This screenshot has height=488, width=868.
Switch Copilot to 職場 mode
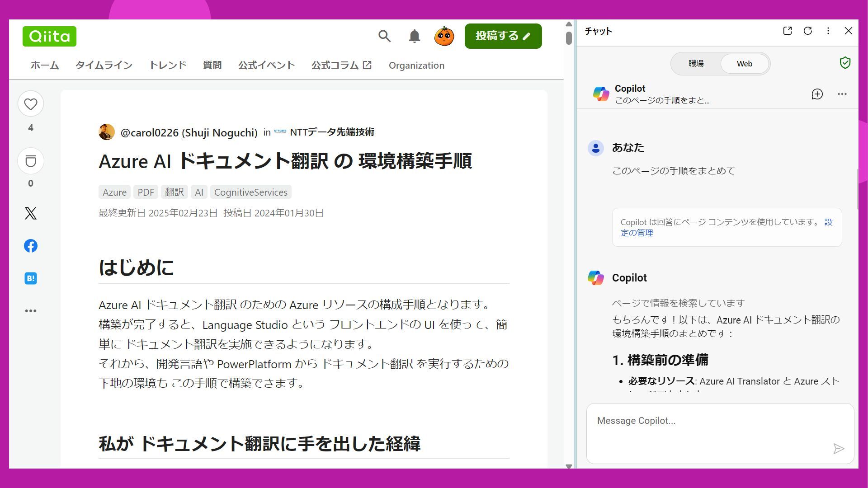coord(696,64)
